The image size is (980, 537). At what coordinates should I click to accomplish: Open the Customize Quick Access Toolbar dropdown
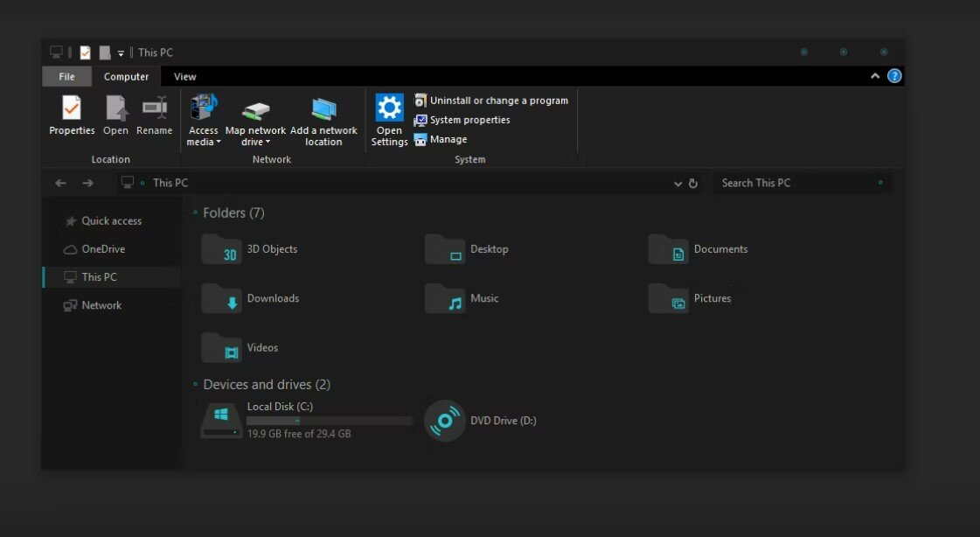point(121,53)
